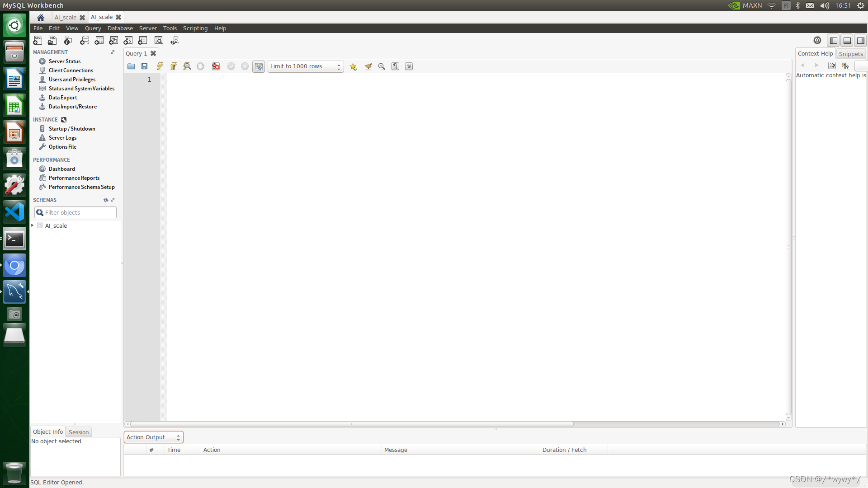Open the Performance Dashboard
The width and height of the screenshot is (868, 488).
[61, 169]
